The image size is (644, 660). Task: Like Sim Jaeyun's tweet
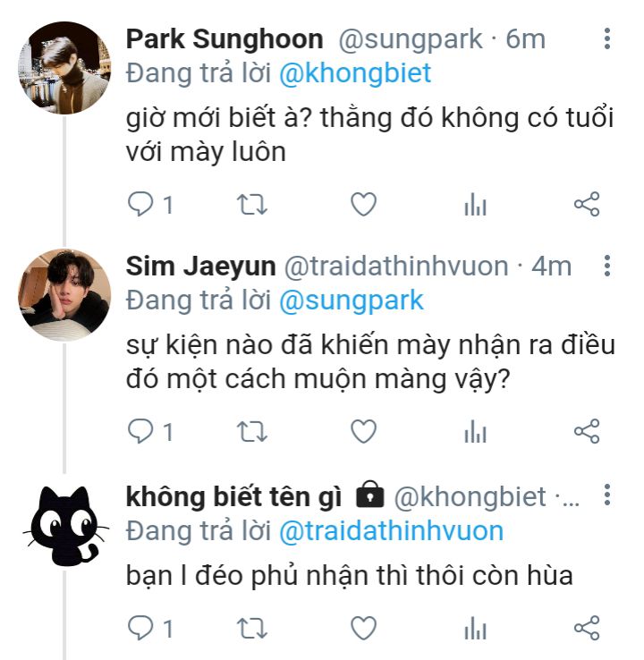pos(362,432)
